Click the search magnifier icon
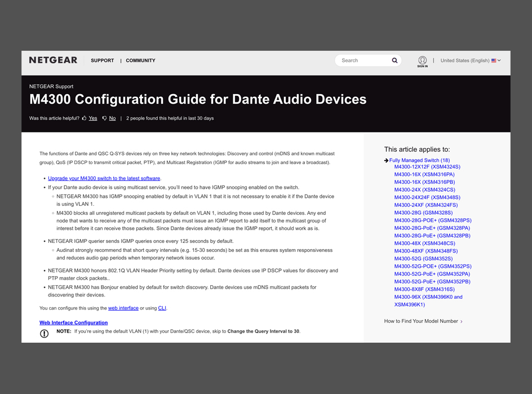 (394, 60)
